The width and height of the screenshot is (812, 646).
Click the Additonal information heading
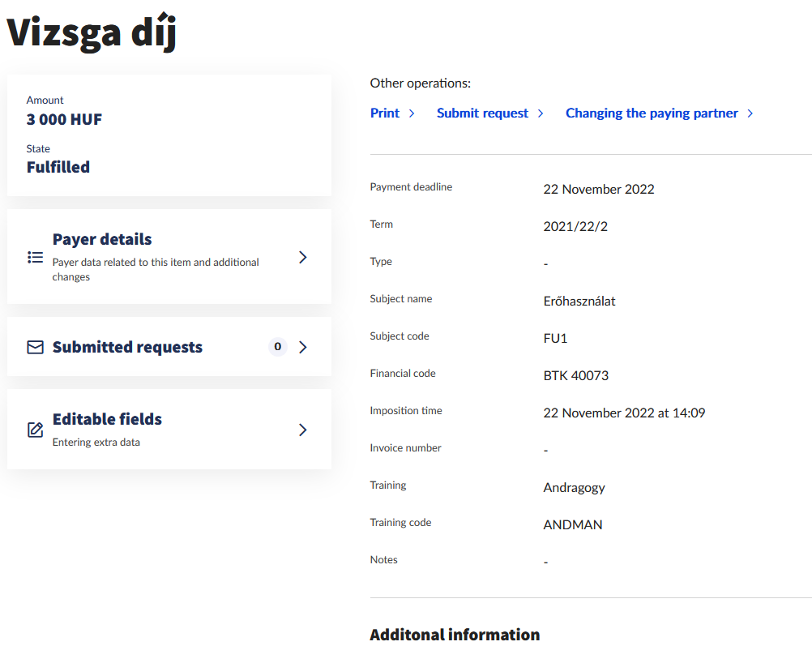(x=455, y=635)
